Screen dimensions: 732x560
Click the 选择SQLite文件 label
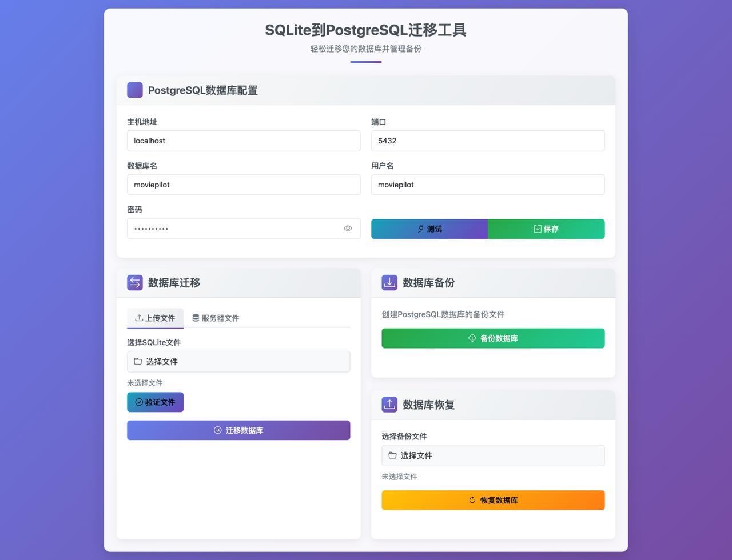(154, 342)
